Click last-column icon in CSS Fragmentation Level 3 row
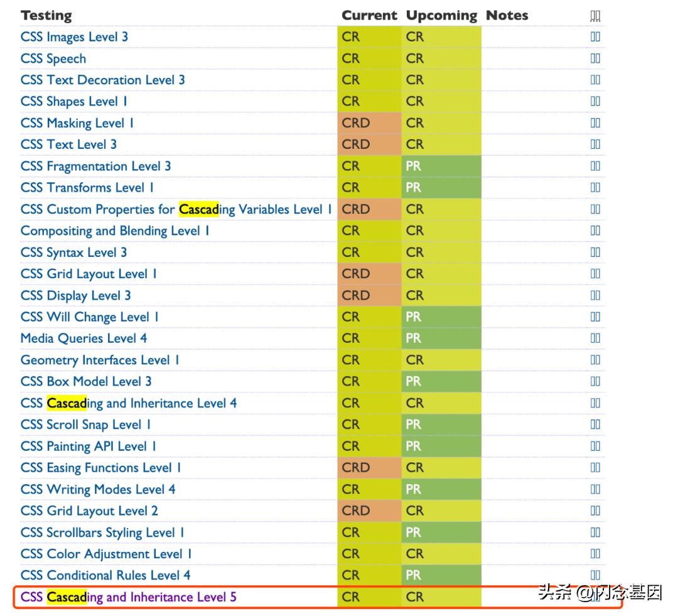The height and width of the screenshot is (616, 678). point(595,166)
